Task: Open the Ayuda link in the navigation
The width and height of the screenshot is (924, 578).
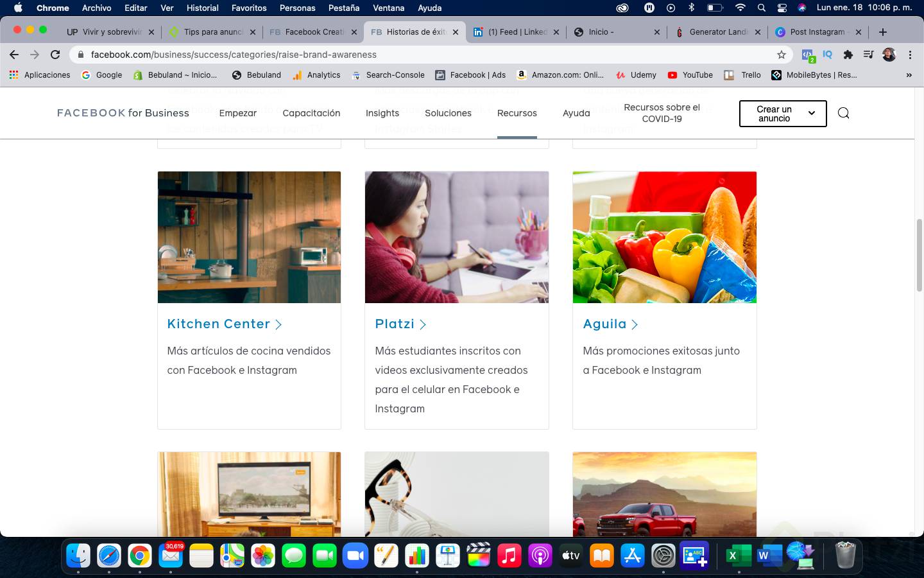Action: (x=576, y=113)
